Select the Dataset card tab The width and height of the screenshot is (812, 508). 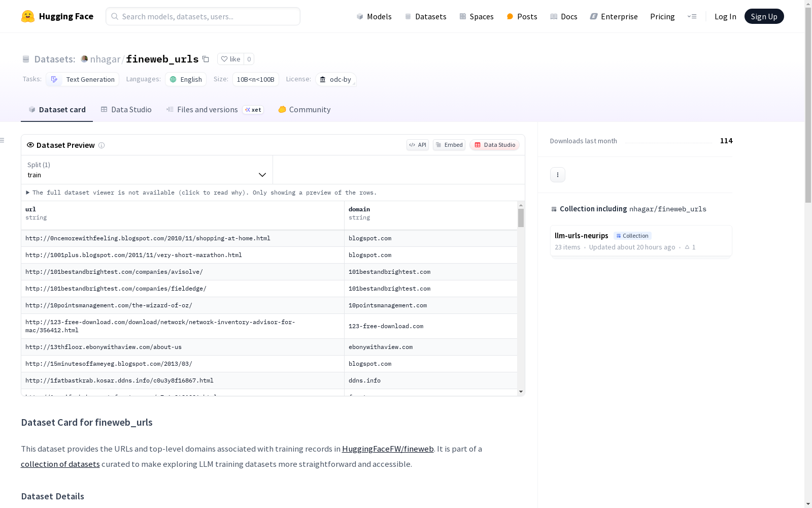[57, 110]
